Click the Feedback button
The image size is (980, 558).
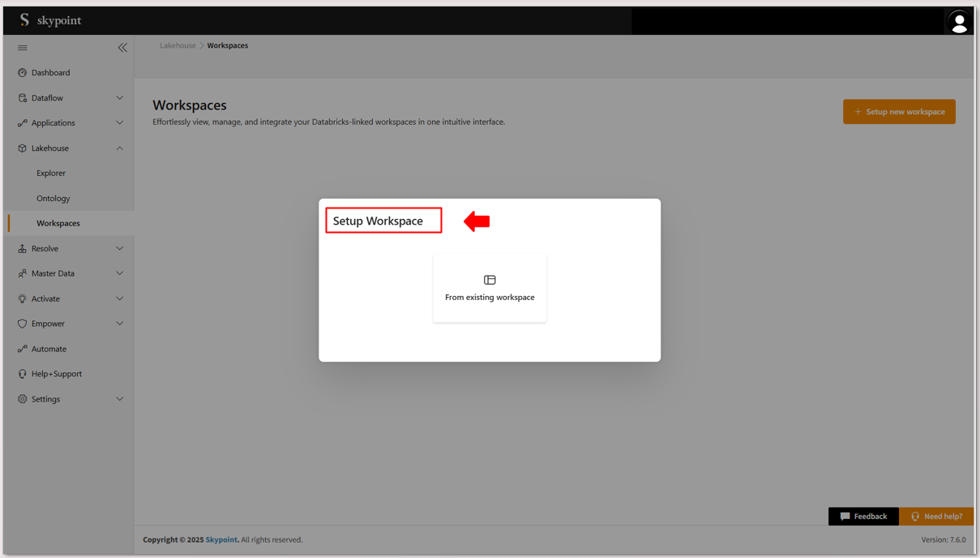point(863,517)
